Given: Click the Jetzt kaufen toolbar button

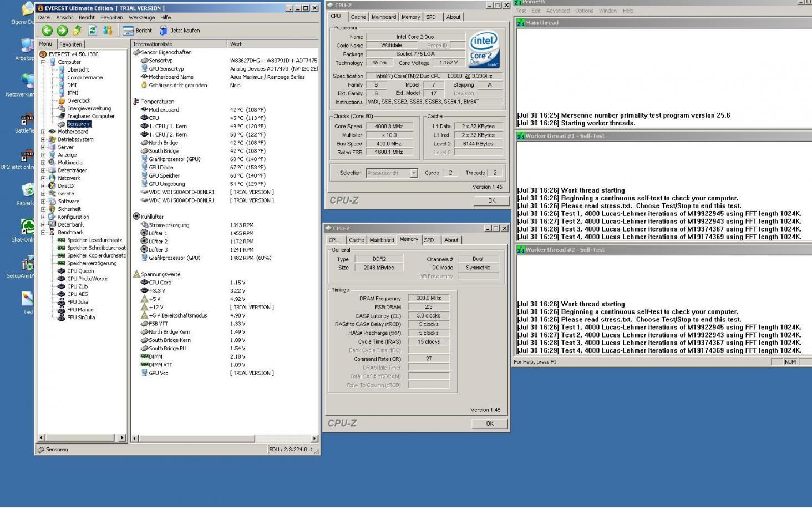Looking at the screenshot, I should 179,31.
